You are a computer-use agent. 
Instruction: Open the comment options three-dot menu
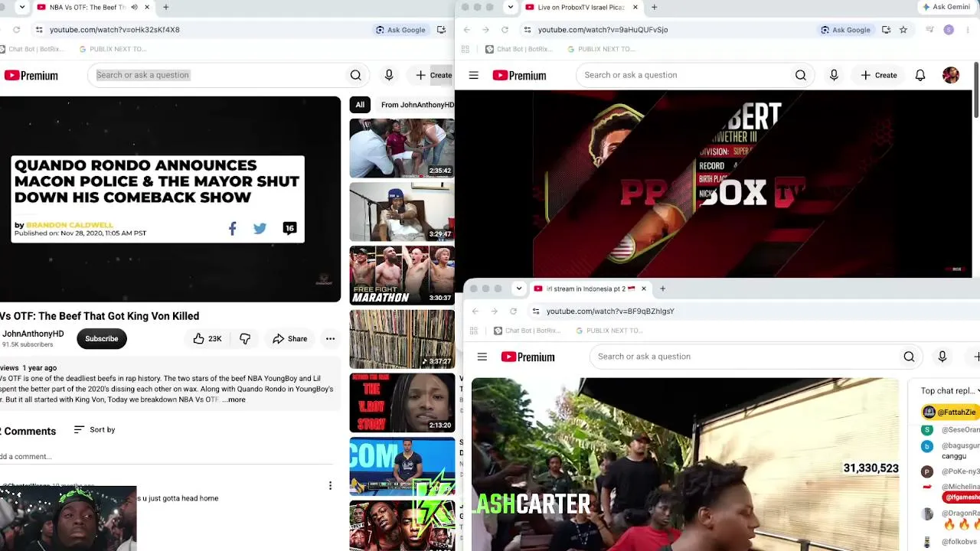tap(330, 486)
